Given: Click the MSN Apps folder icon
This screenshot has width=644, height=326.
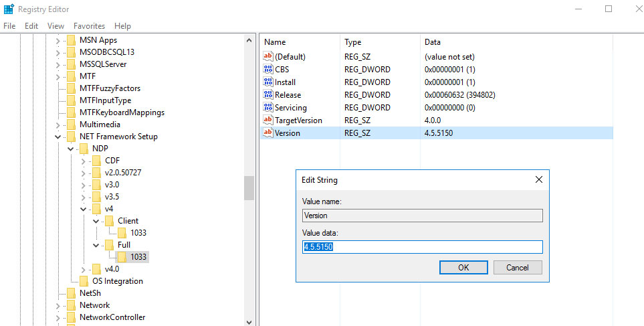Looking at the screenshot, I should (x=72, y=40).
